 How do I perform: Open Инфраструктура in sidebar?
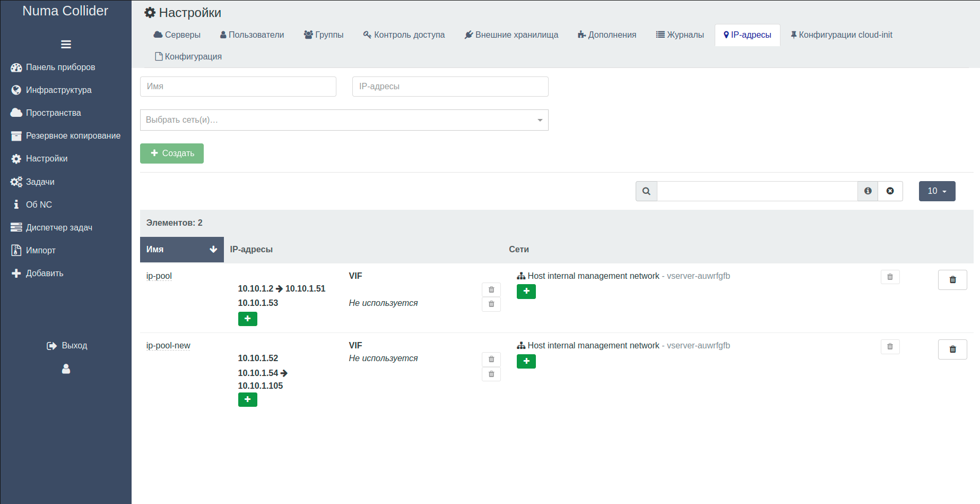pos(51,90)
